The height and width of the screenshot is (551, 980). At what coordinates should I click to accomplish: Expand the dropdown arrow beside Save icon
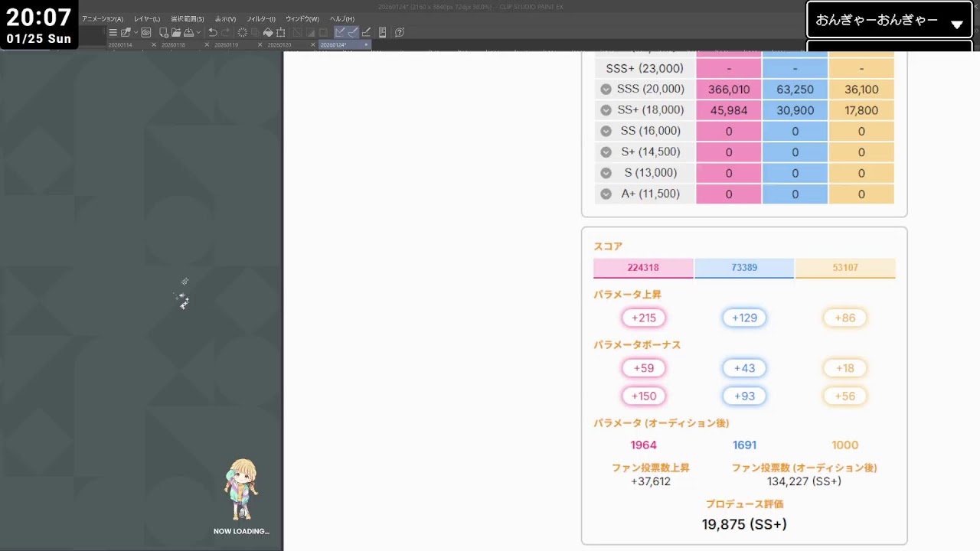pos(198,32)
